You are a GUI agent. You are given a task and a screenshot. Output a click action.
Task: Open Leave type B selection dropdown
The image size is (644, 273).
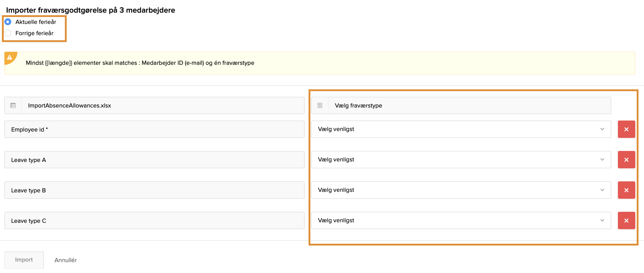pos(461,190)
